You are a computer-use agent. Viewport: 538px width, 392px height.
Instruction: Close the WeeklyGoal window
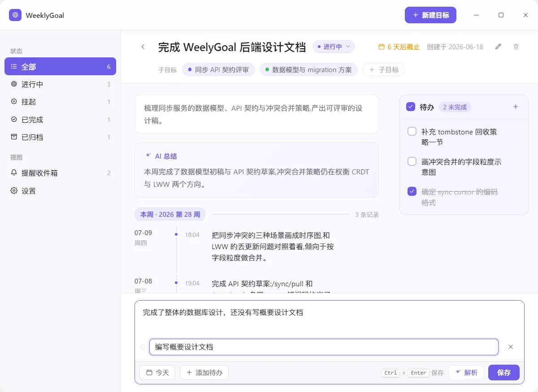(x=525, y=15)
